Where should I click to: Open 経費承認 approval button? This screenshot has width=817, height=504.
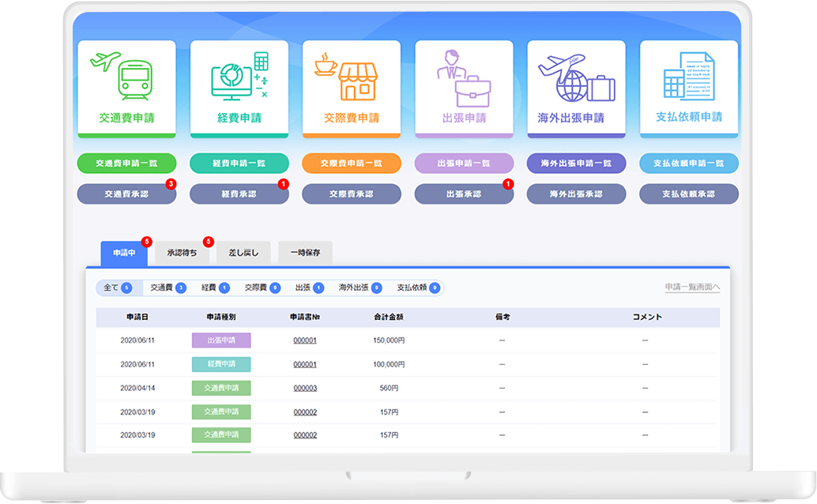[239, 194]
